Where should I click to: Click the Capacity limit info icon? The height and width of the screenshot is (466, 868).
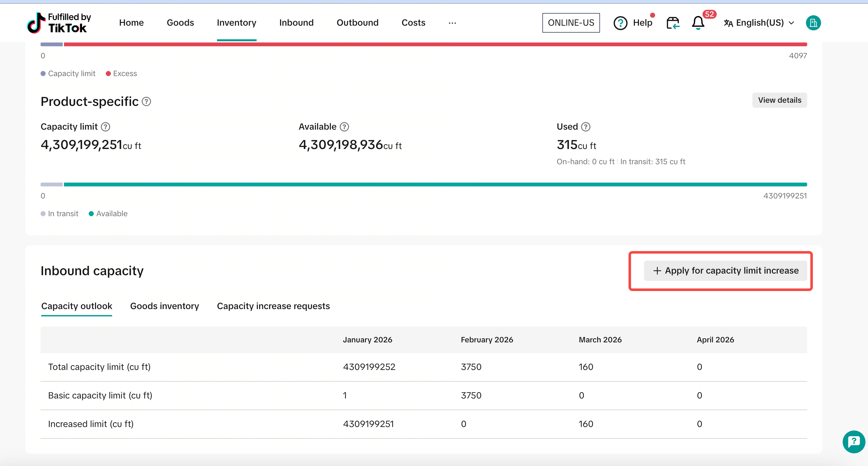[105, 127]
